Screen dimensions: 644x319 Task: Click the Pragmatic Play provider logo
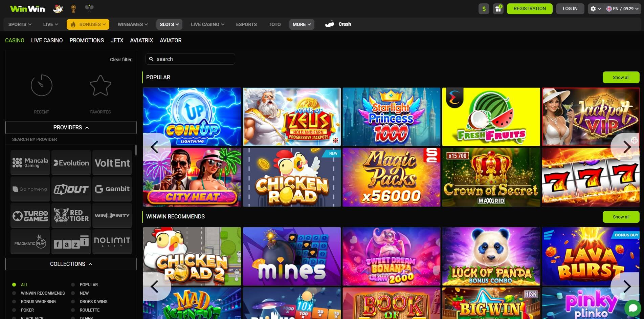30,241
